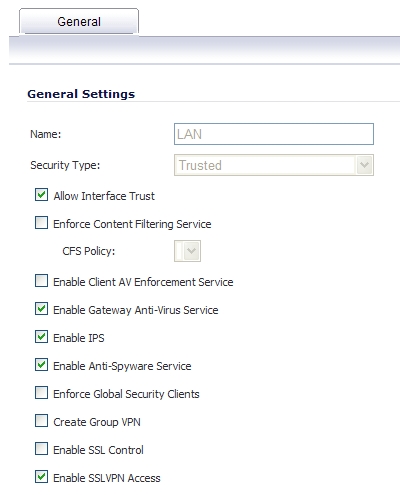
Task: Toggle the Enable IPS checkbox
Action: coord(41,337)
